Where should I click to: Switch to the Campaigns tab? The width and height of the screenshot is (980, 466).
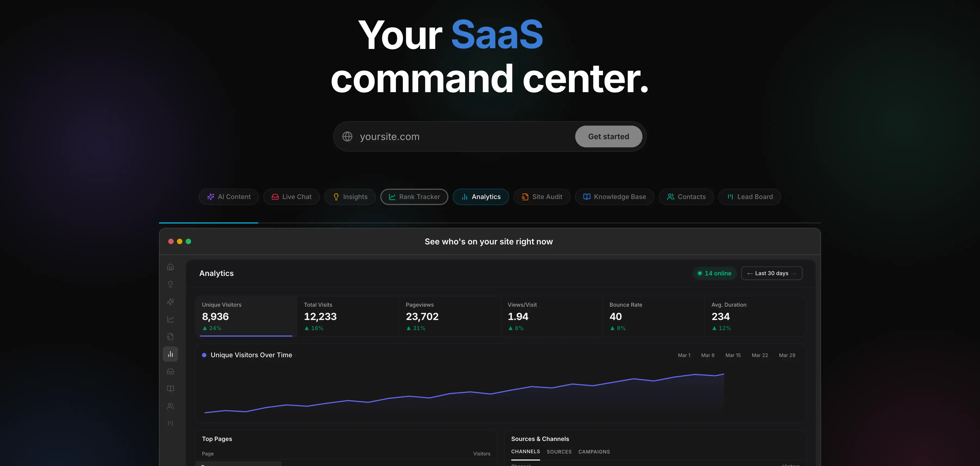click(594, 452)
